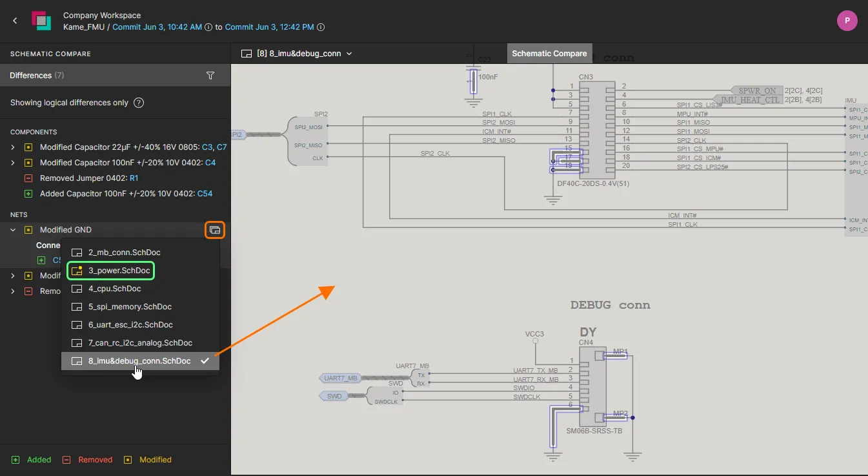Click the Differences (7) header
The height and width of the screenshot is (476, 868).
point(37,76)
